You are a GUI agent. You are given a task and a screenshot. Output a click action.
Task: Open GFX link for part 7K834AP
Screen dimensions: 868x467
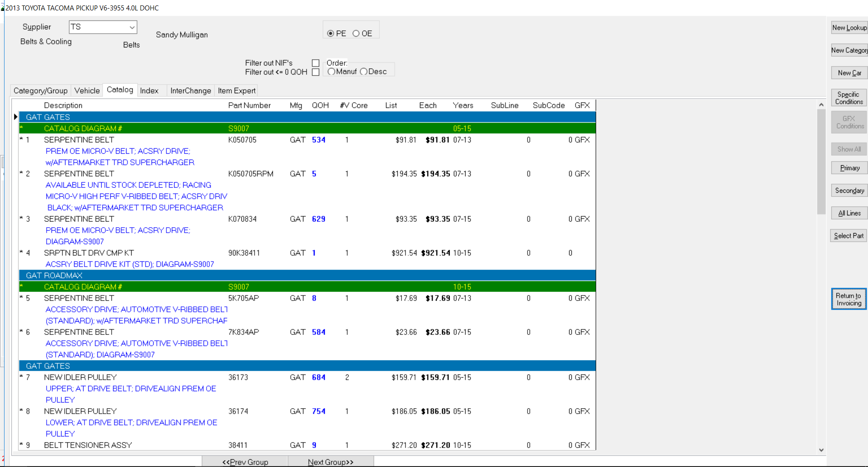coord(582,332)
